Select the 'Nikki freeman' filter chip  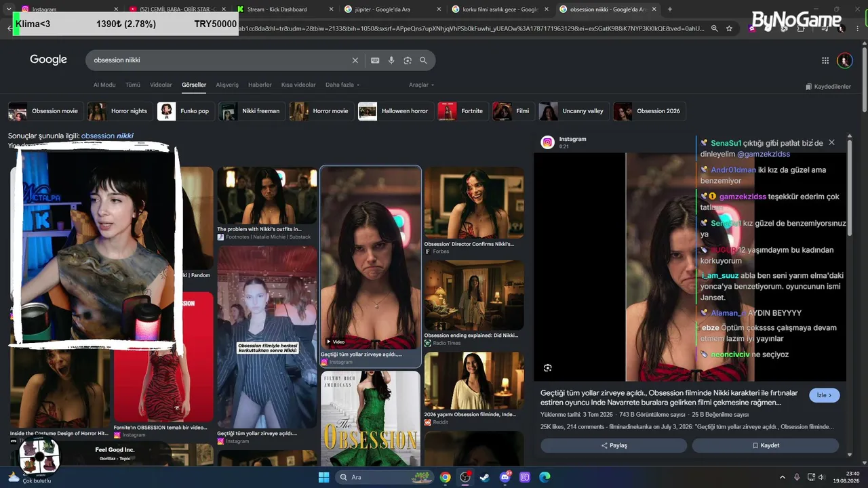coord(252,111)
